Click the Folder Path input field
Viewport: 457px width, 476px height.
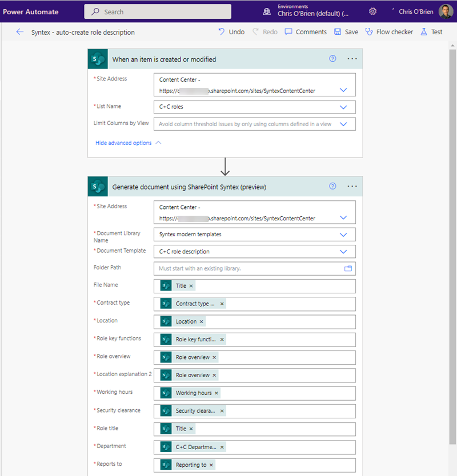tap(255, 268)
